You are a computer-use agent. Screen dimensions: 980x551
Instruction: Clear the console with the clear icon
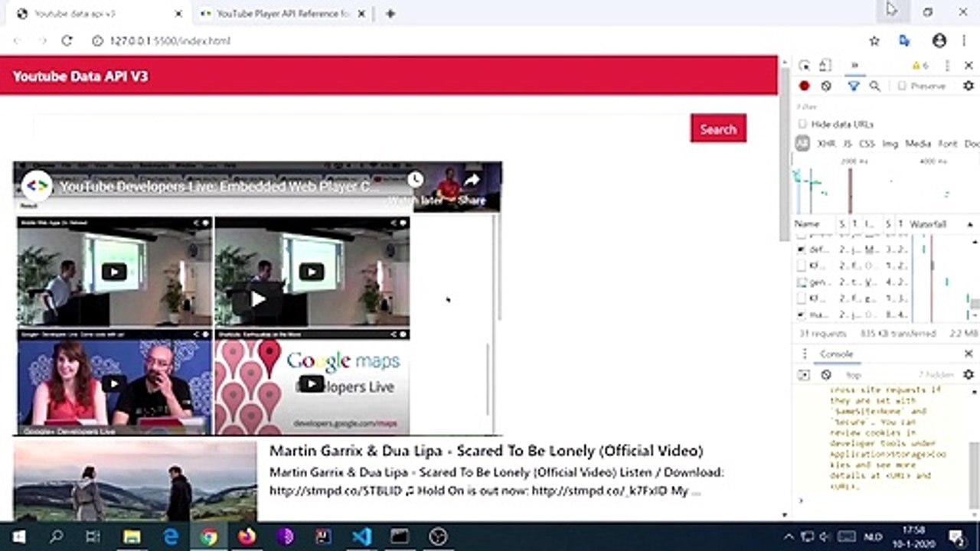point(826,375)
